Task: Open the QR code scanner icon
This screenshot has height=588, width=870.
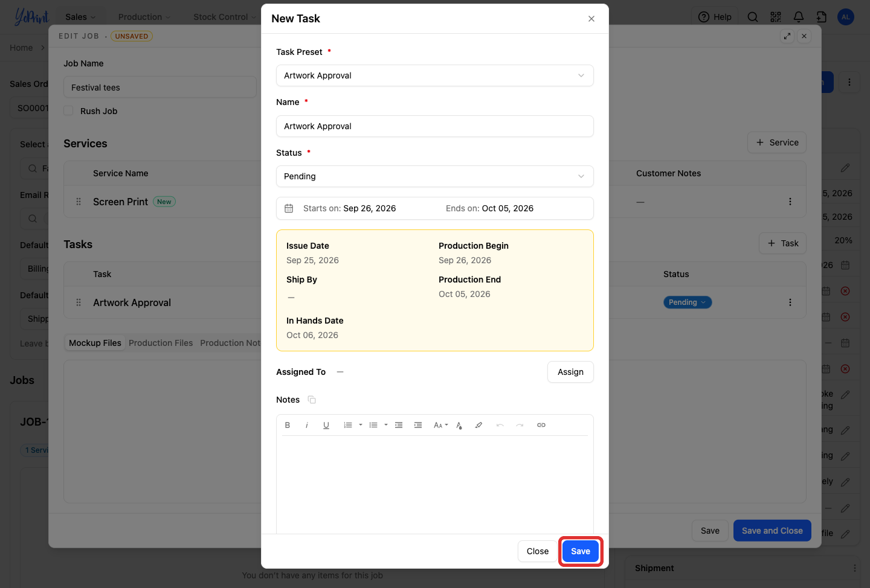Action: click(776, 17)
